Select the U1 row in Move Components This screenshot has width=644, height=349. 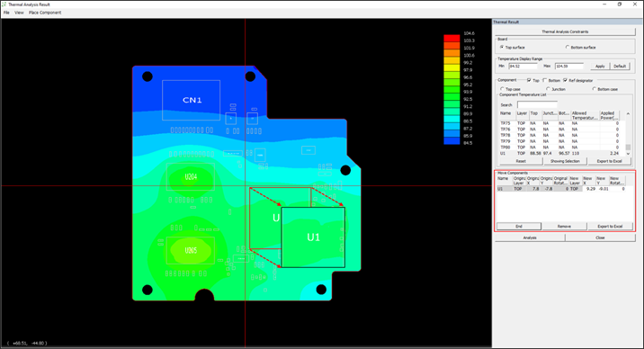point(561,189)
